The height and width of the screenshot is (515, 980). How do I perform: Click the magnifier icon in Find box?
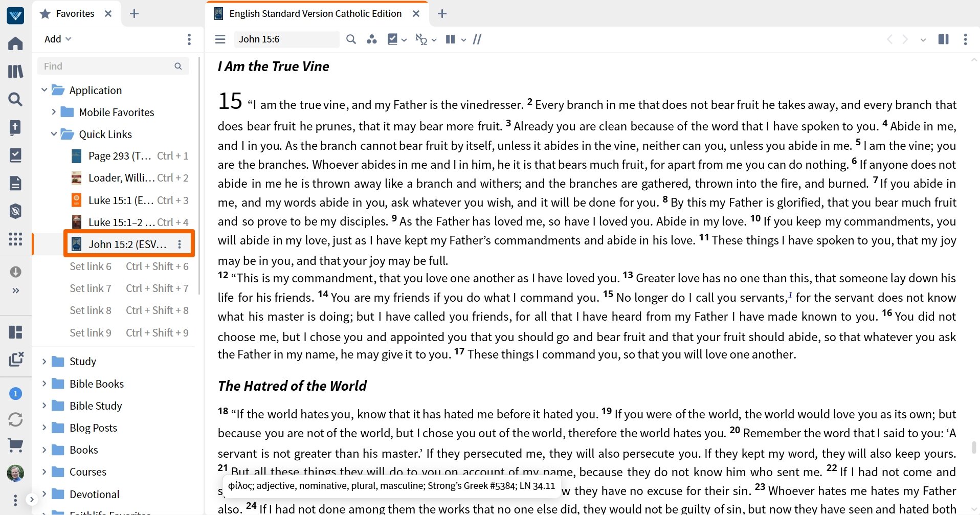click(x=178, y=66)
